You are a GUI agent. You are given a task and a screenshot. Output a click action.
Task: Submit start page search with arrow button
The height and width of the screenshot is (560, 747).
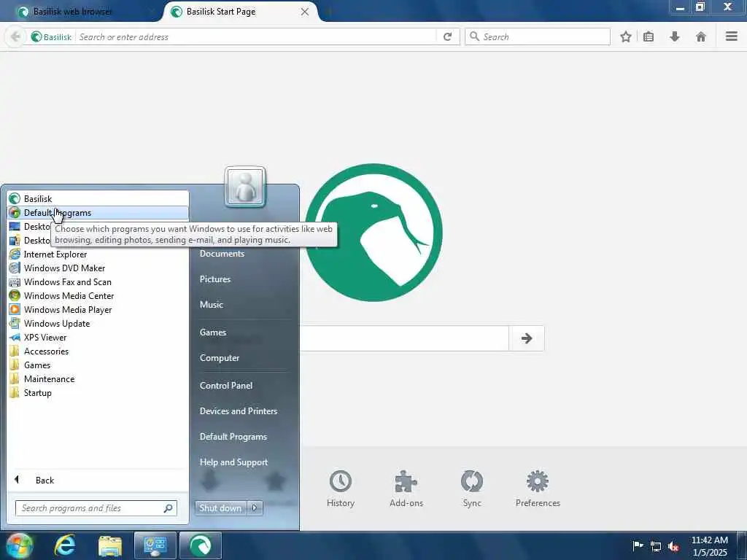point(527,338)
